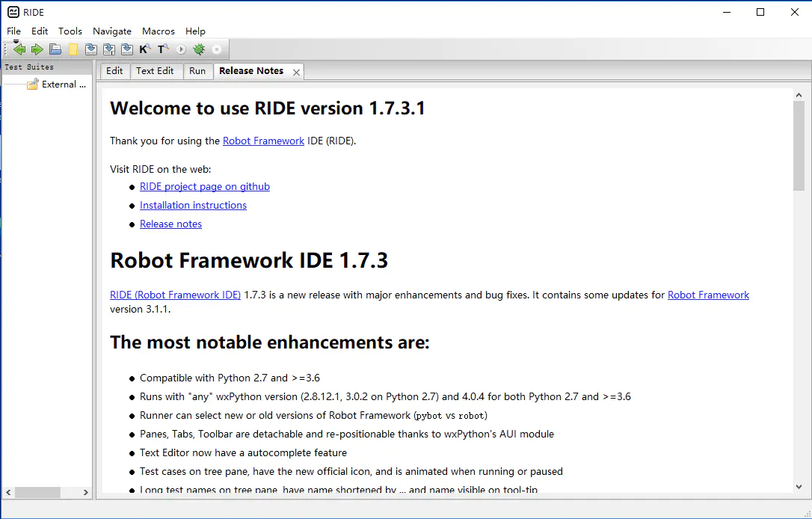Select External Resources in the tree
The image size is (812, 519).
click(58, 85)
